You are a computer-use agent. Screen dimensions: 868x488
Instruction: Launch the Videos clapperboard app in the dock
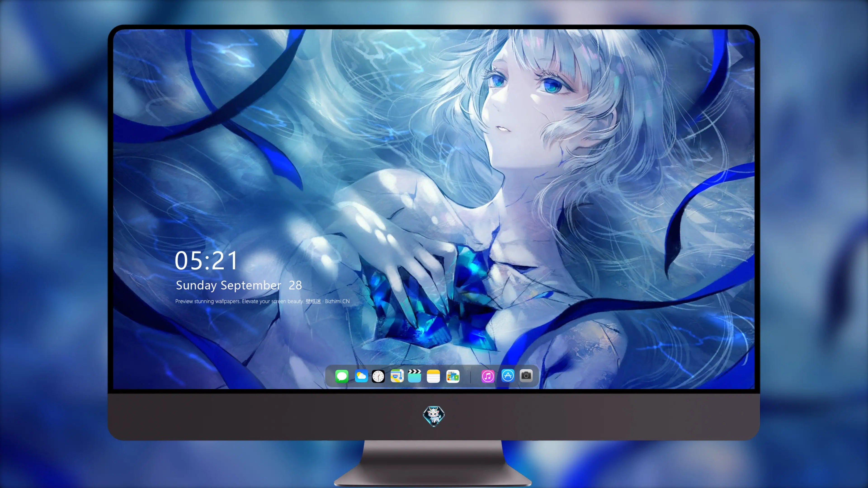click(x=415, y=376)
